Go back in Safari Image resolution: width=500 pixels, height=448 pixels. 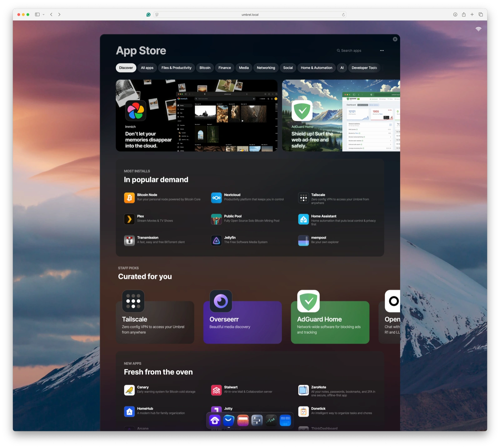(x=51, y=15)
